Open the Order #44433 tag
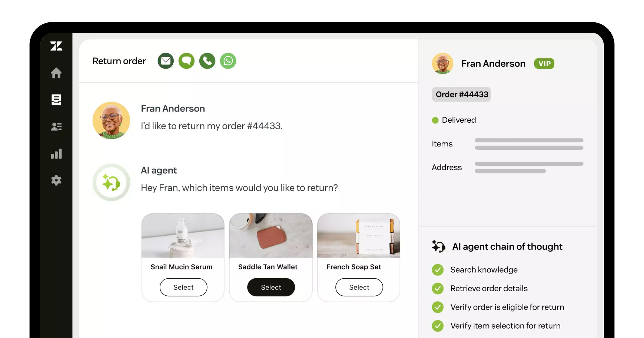Image resolution: width=644 pixels, height=338 pixels. (462, 94)
